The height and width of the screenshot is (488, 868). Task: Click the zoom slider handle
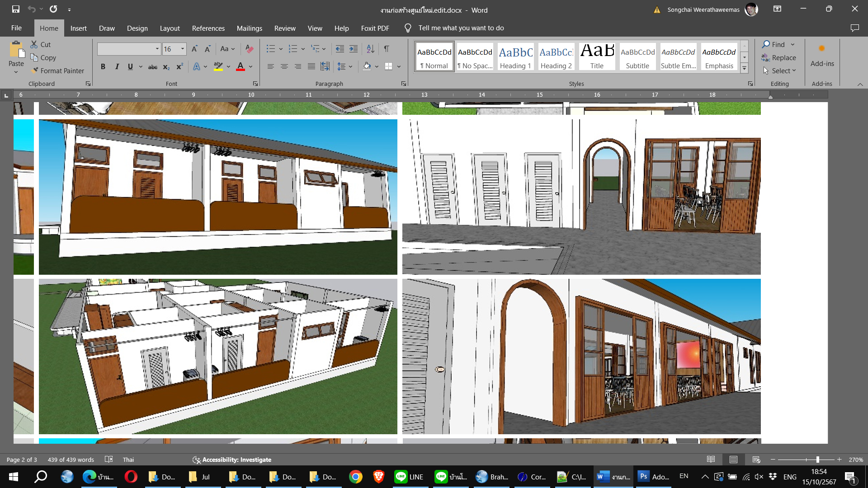[817, 460]
